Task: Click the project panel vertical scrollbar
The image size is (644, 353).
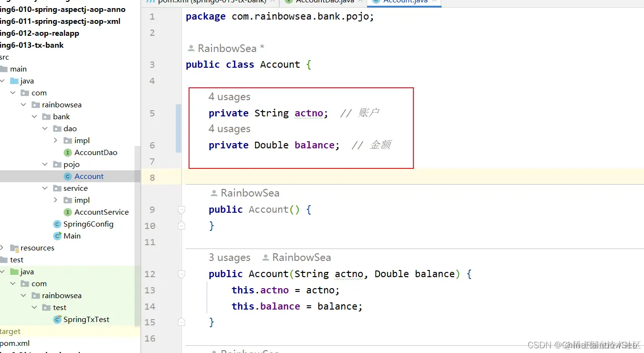Action: [138, 236]
